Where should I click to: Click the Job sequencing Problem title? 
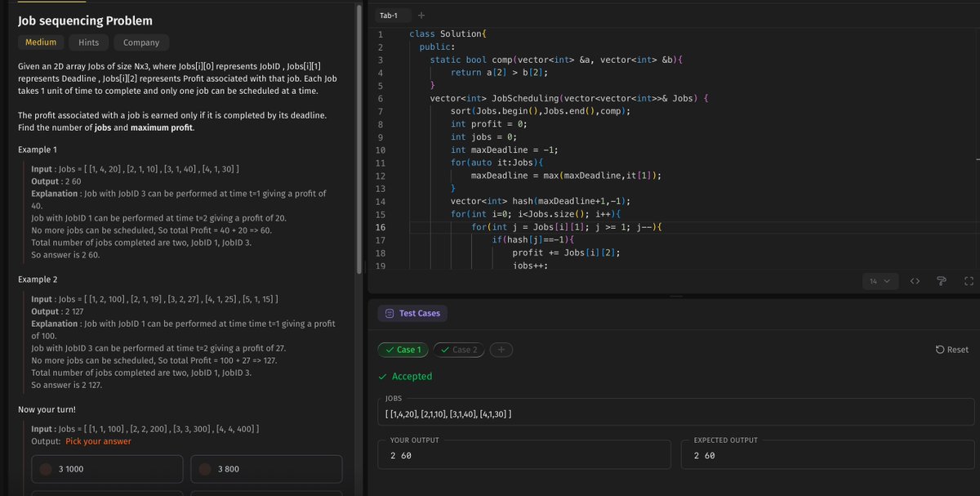point(85,20)
